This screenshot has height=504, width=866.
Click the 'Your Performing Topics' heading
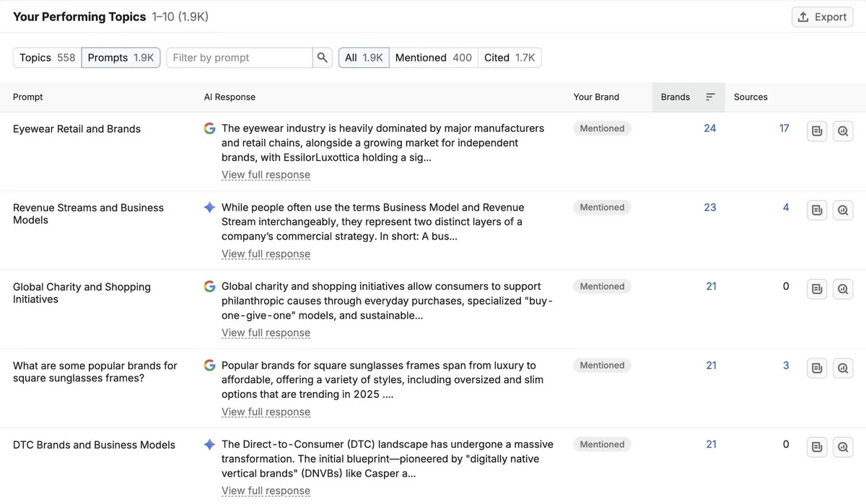pos(79,17)
